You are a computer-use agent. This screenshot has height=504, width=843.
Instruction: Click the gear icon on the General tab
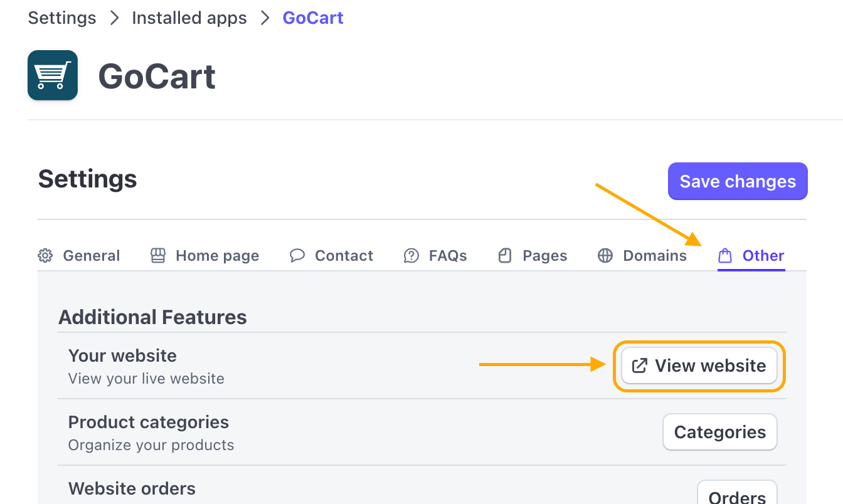(x=45, y=255)
